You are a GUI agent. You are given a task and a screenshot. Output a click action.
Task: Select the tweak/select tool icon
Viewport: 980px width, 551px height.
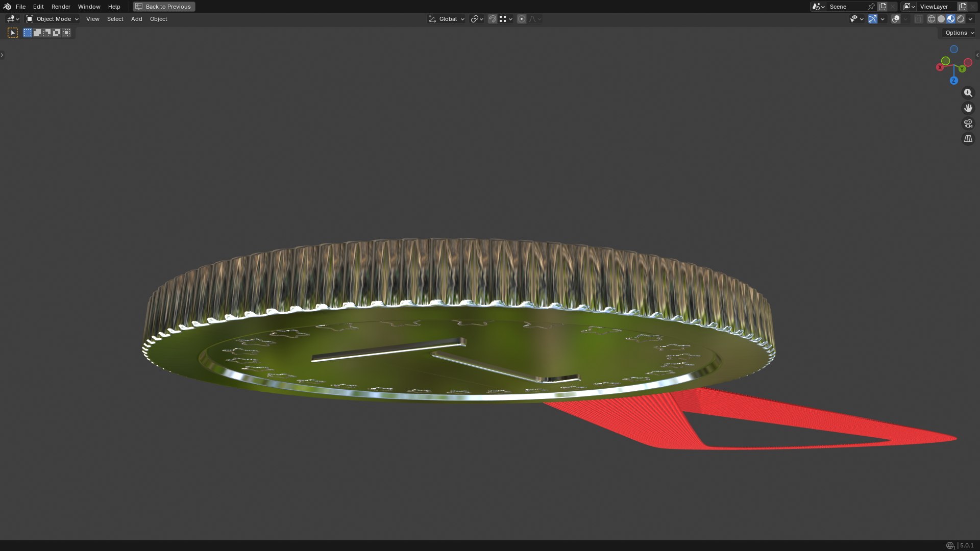point(13,33)
